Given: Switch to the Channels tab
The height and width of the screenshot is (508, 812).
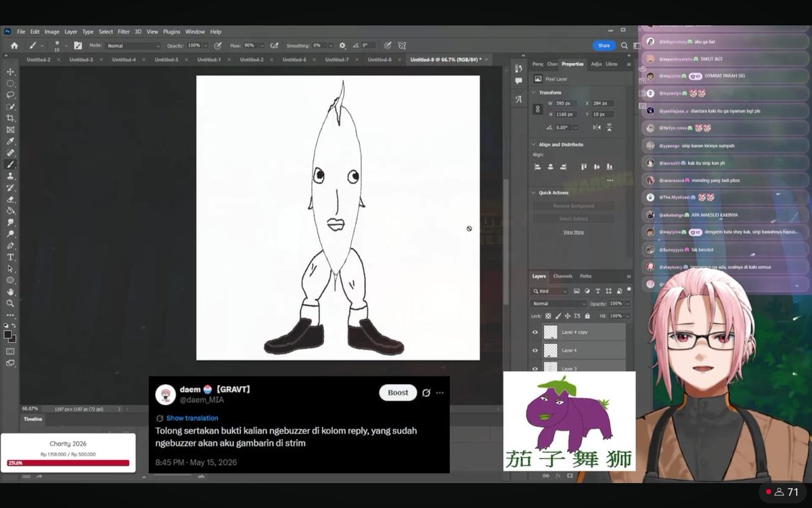Looking at the screenshot, I should [562, 276].
